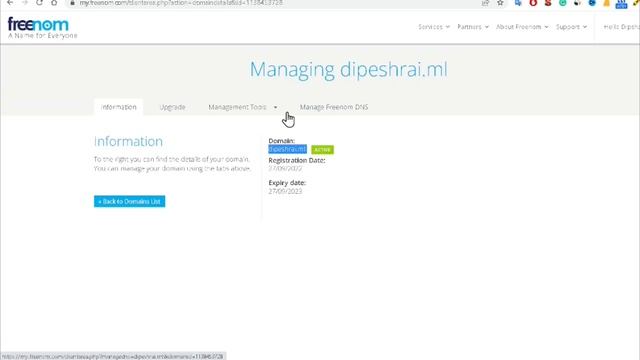Click the green ACTIVE status badge
Image resolution: width=640 pixels, height=360 pixels.
(322, 150)
